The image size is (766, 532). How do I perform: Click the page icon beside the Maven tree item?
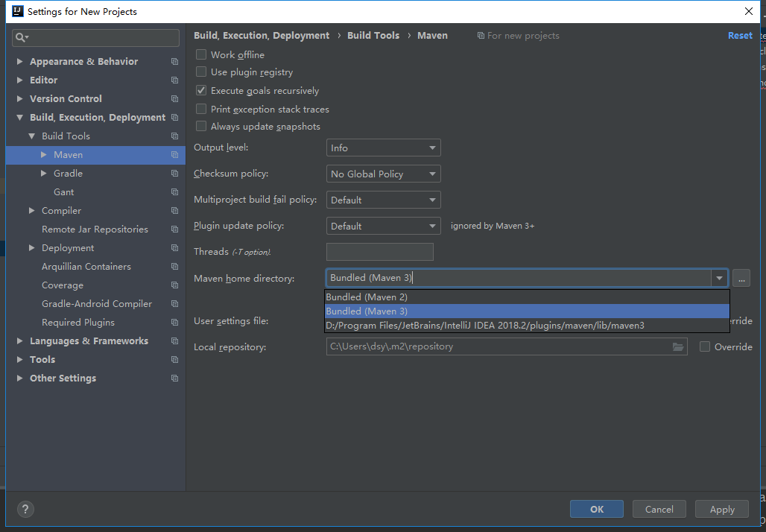click(174, 154)
